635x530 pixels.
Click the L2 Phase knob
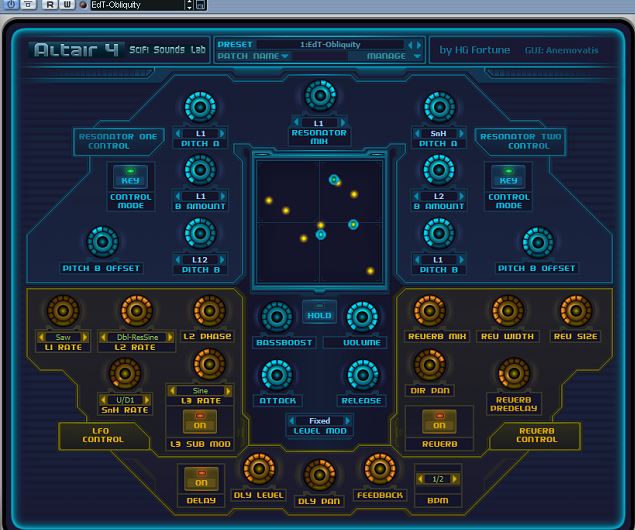click(209, 311)
